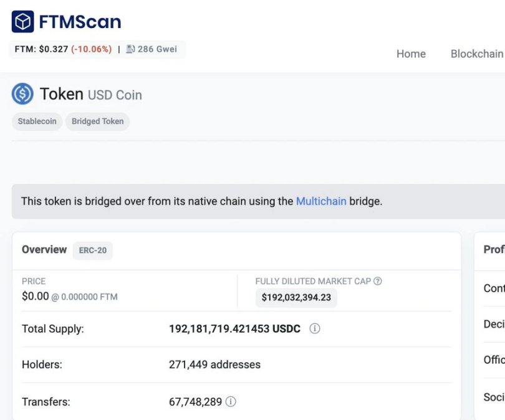Viewport: 505px width, 420px height.
Task: Click the info icon beside Total Supply
Action: tap(315, 328)
